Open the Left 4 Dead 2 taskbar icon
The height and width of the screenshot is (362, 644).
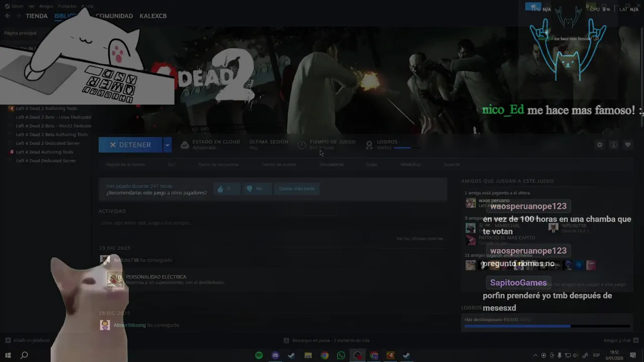pos(390,355)
